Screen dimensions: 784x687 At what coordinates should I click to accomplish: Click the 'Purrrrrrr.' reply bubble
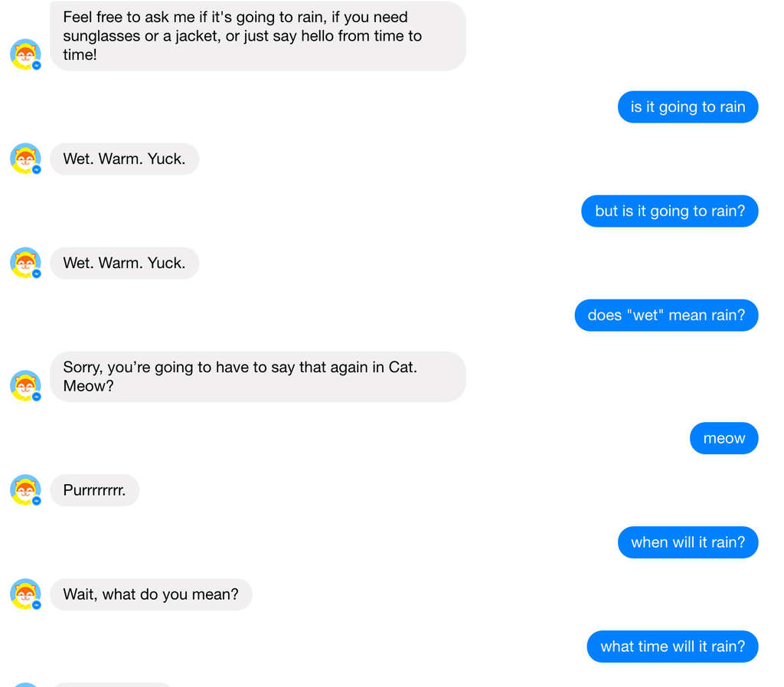click(x=94, y=489)
